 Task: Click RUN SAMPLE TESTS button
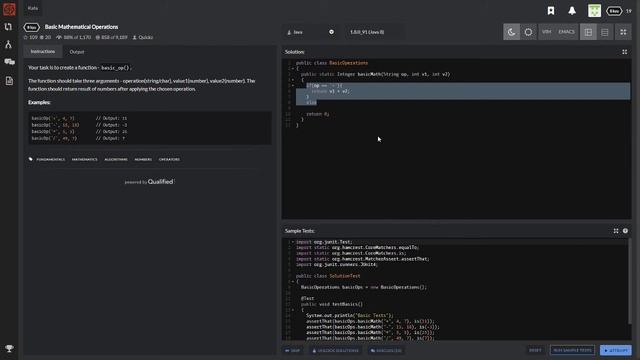pyautogui.click(x=572, y=350)
